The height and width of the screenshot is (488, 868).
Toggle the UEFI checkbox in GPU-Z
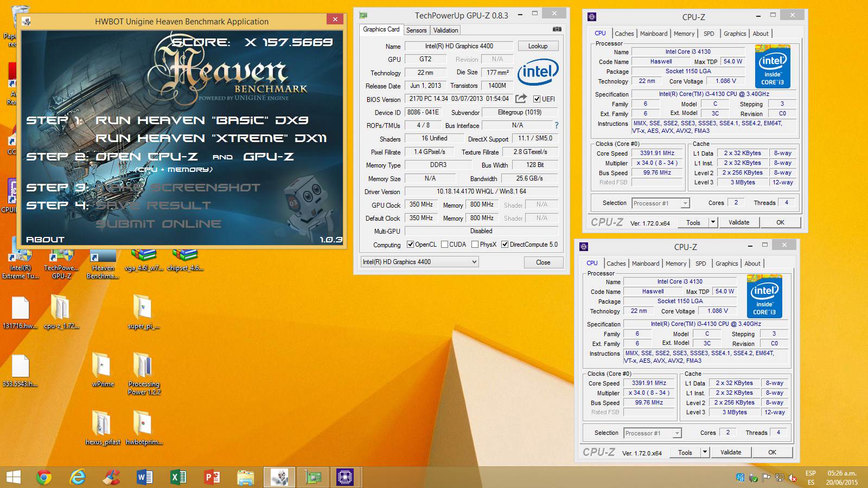(x=537, y=99)
